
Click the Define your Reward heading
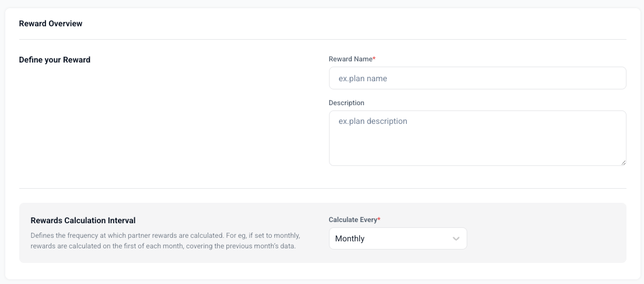click(x=55, y=60)
